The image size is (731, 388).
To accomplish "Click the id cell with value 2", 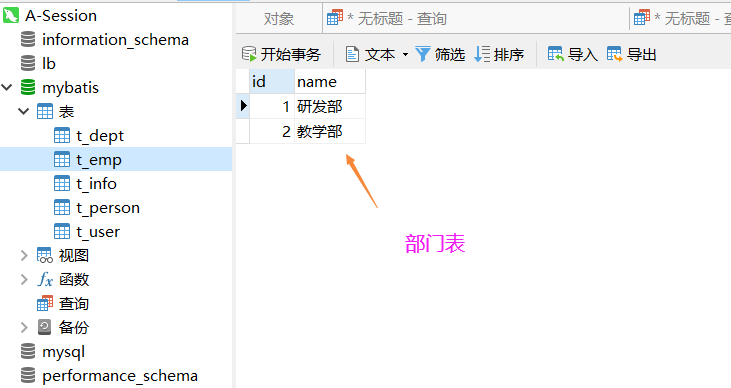I will 272,131.
